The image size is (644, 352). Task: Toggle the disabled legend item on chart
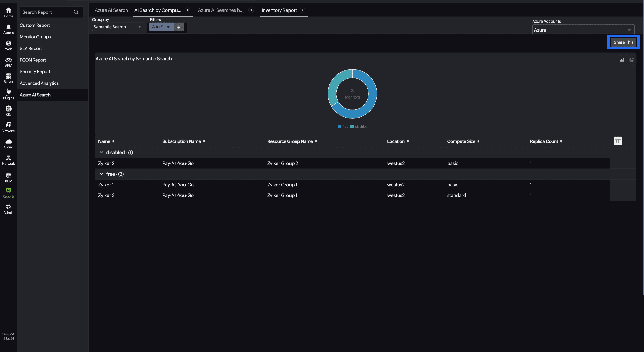(359, 127)
